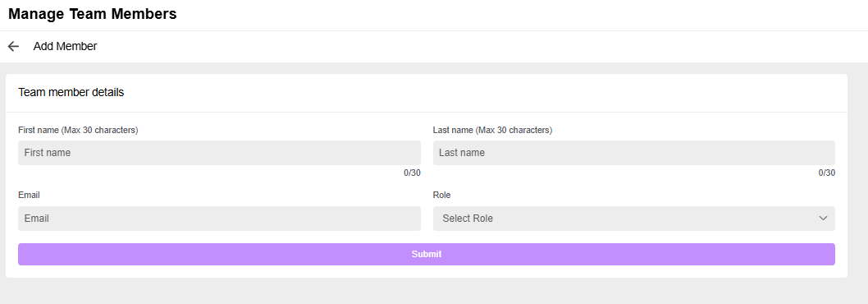Screen dimensions: 868x304
Task: Open the Select Role dropdown
Action: 634,219
